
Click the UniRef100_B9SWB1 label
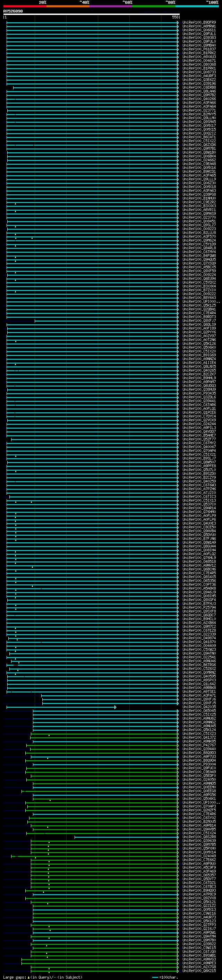click(x=199, y=956)
